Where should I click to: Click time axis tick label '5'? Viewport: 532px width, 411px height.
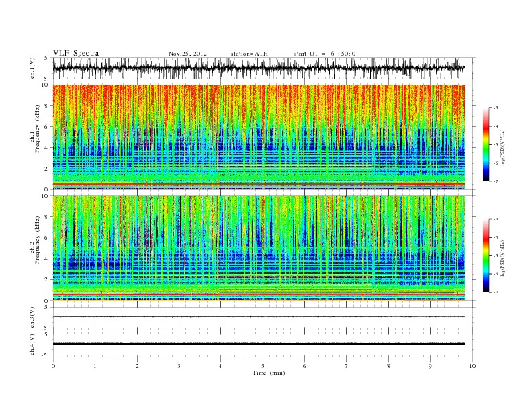tap(263, 366)
